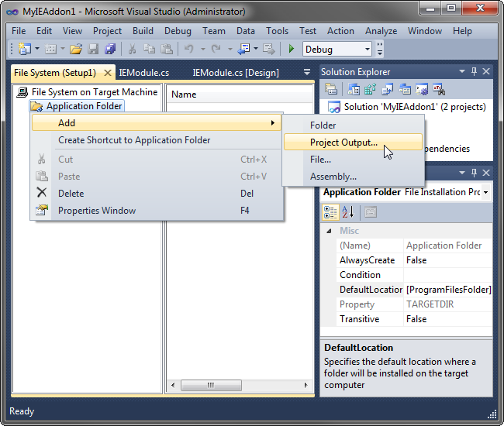Viewport: 504px width, 426px height.
Task: Open the Analyze menu
Action: 381,31
